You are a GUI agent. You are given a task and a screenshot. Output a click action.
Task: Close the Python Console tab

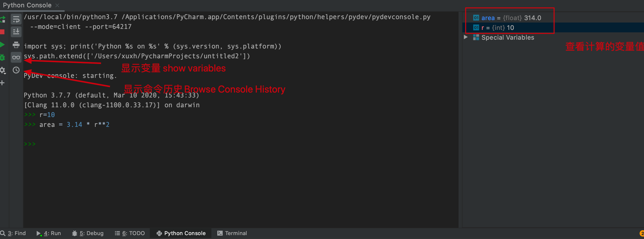[x=57, y=5]
